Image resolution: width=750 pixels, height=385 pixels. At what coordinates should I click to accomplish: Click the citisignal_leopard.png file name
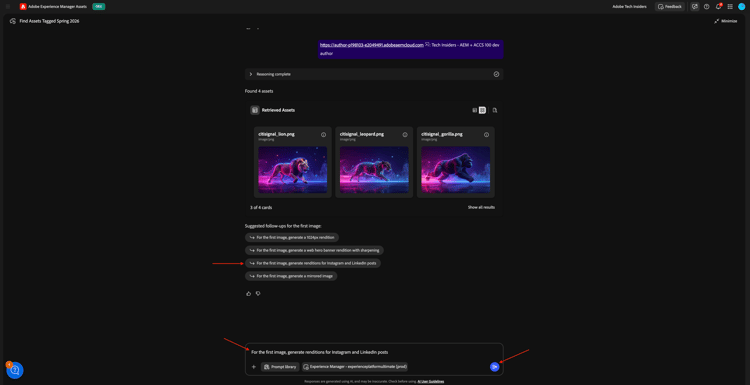coord(362,134)
